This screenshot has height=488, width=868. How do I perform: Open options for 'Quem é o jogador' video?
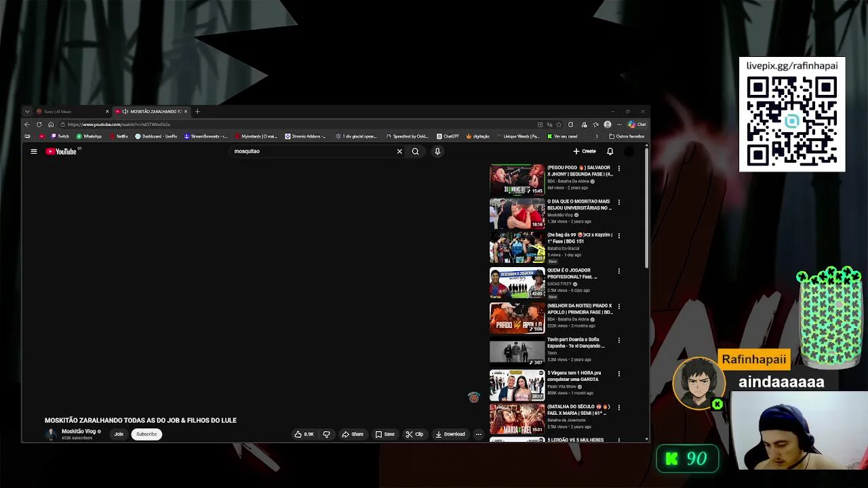[618, 271]
